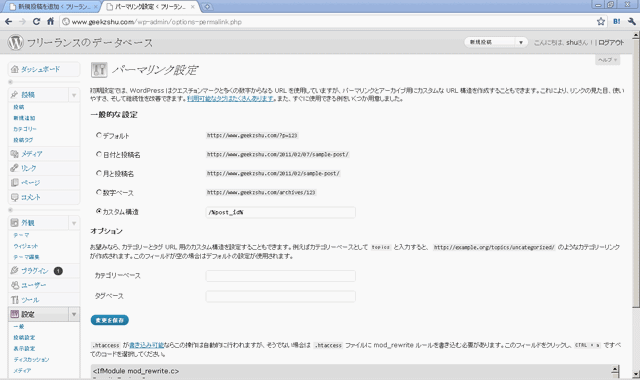This screenshot has width=640, height=380.
Task: Click the Plugins (プラグイン) plug icon
Action: pyautogui.click(x=14, y=270)
